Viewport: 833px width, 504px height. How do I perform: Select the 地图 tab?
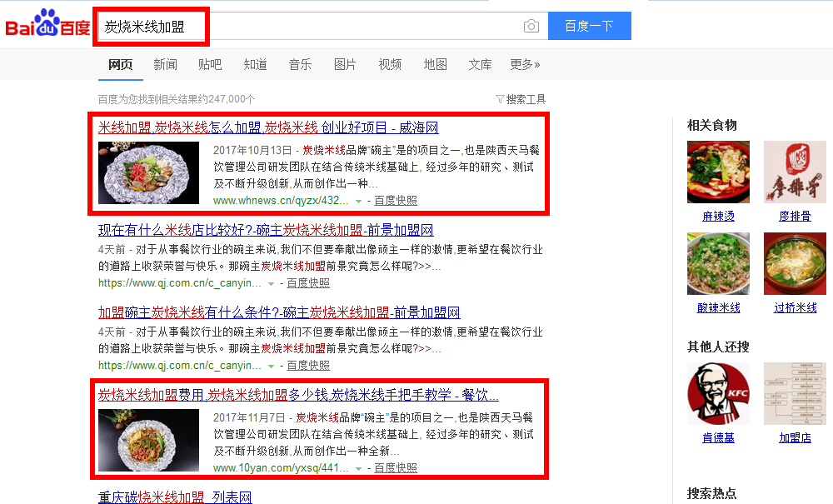pos(435,64)
